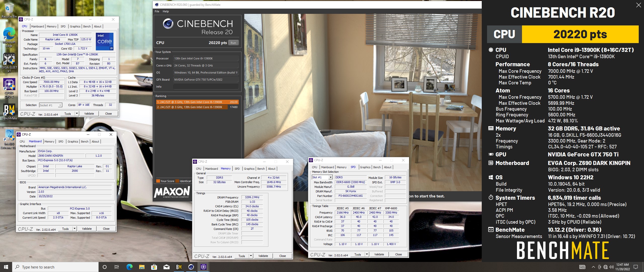Open the Recycle Bin desktop icon
644x272 pixels.
[9, 10]
